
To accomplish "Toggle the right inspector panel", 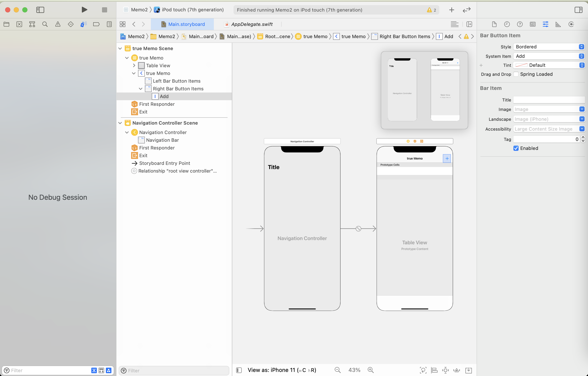I will click(x=578, y=10).
